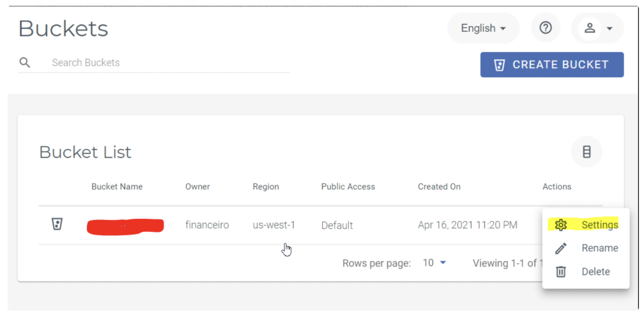Click the Delete trash icon
Viewport: 644px width, 317px height.
[x=561, y=272]
